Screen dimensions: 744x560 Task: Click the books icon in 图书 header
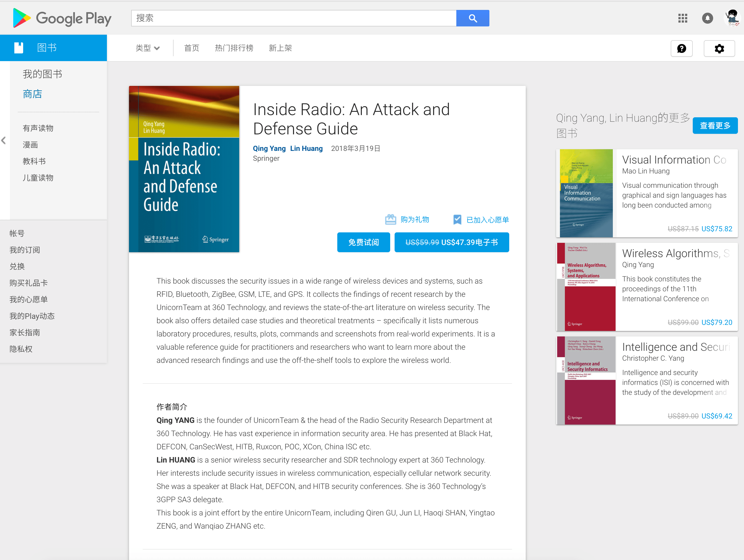tap(19, 48)
